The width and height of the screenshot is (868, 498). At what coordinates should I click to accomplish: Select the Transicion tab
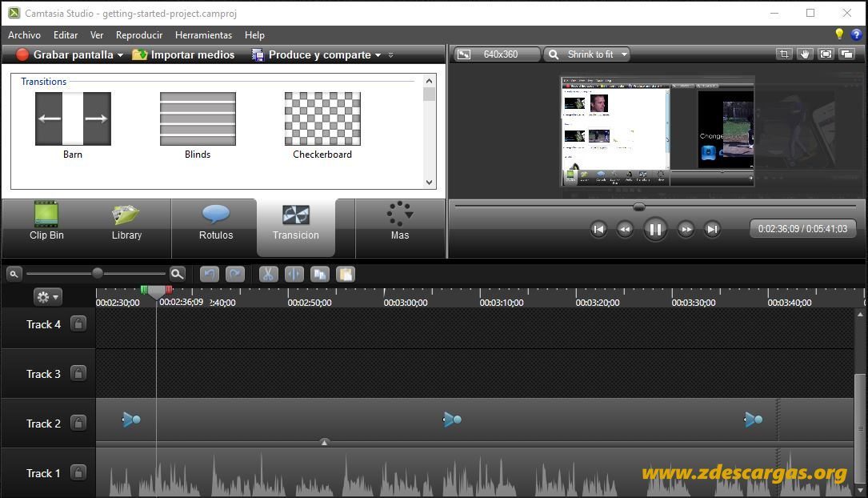296,227
